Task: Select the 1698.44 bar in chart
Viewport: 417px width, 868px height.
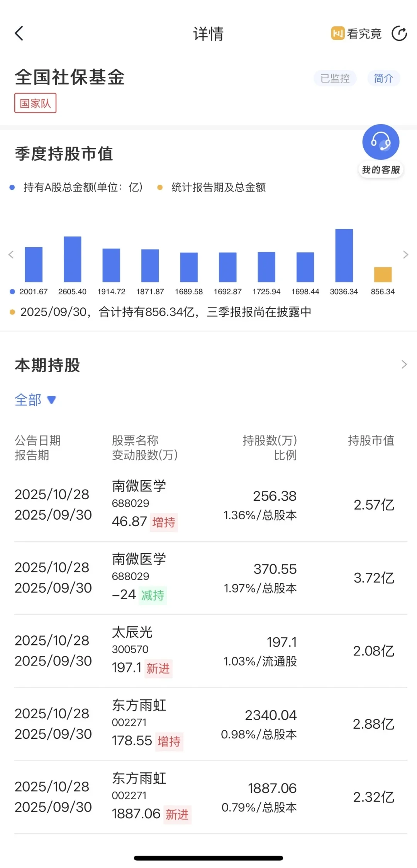Action: click(x=305, y=267)
